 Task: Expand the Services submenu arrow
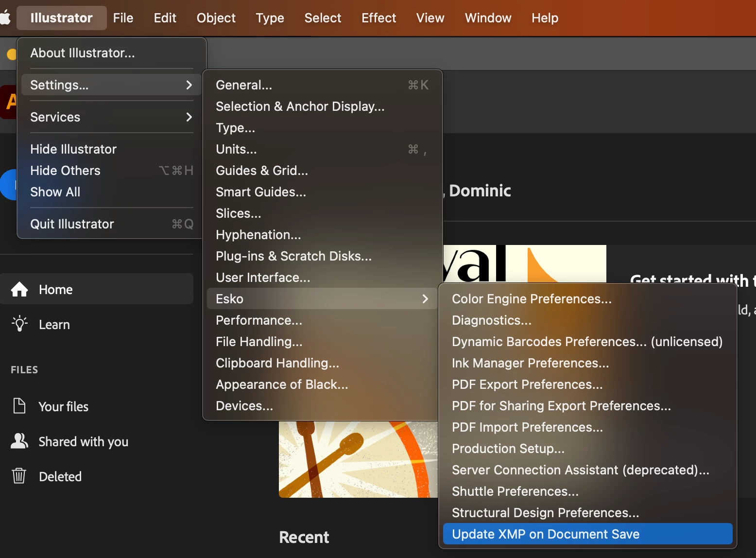coord(189,117)
